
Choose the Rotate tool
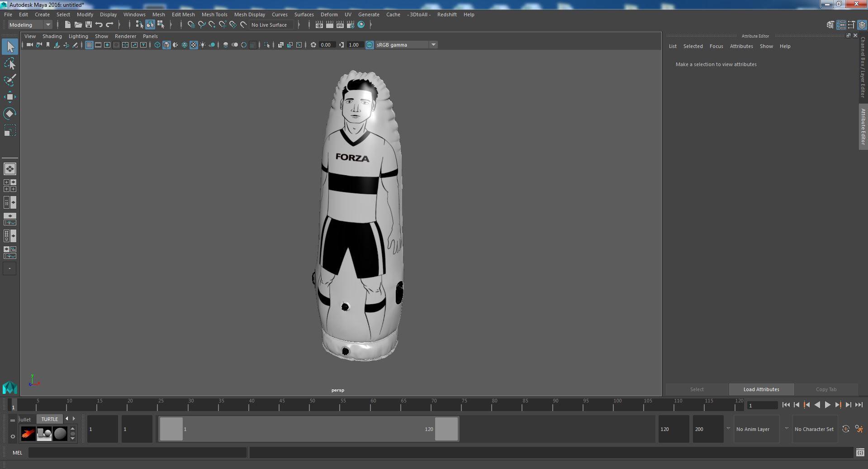tap(10, 113)
